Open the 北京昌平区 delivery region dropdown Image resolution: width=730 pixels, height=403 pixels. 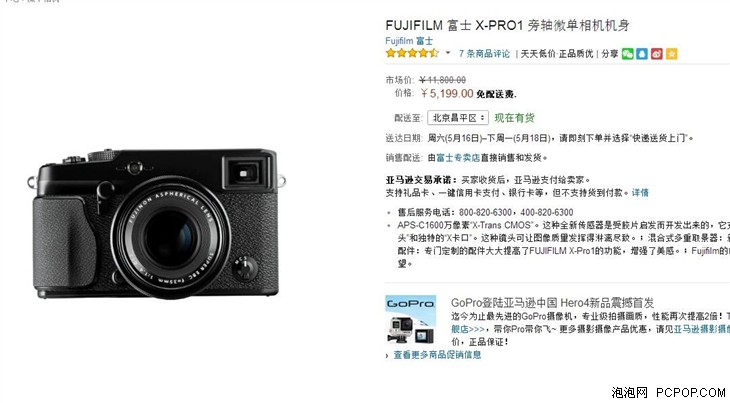(x=458, y=118)
